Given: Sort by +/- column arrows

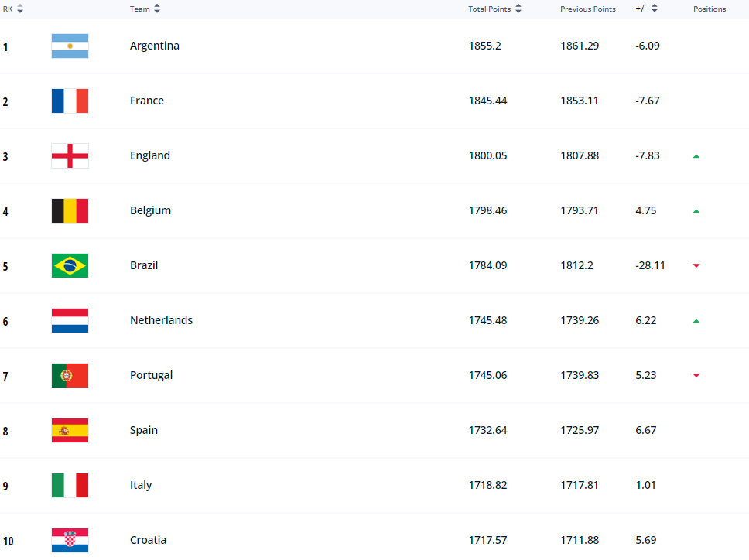Looking at the screenshot, I should (655, 9).
